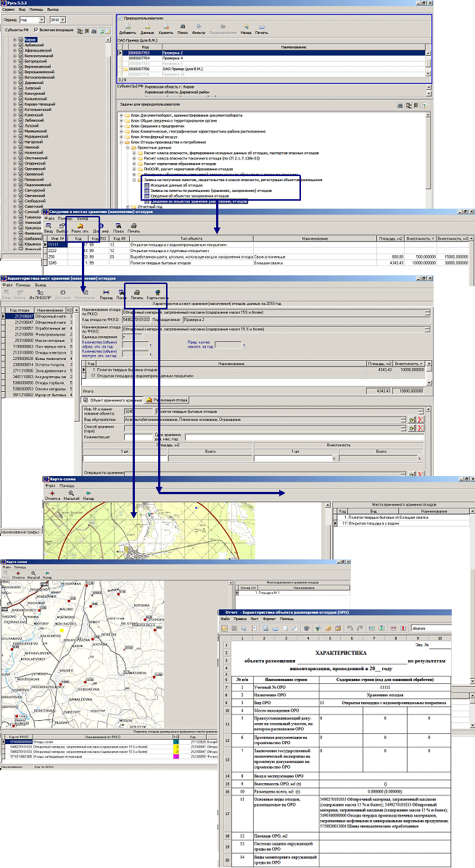Open Карта-схема from the Характеристика toolbar

[157, 293]
